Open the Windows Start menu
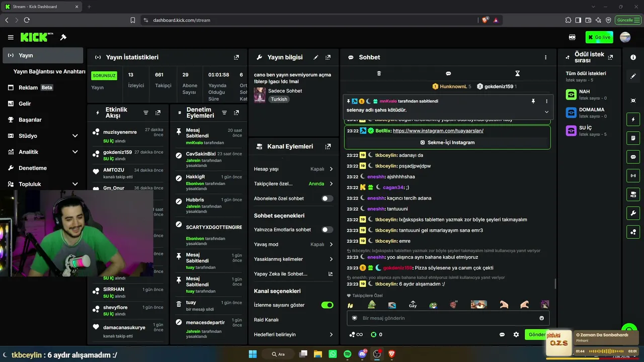 click(253, 354)
